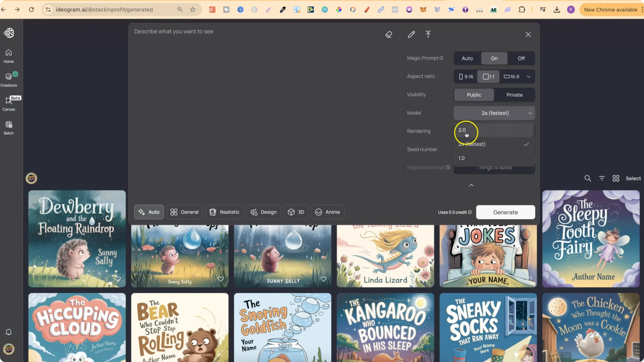The image size is (644, 362).
Task: Open Batch generator in the sidebar
Action: tap(9, 128)
